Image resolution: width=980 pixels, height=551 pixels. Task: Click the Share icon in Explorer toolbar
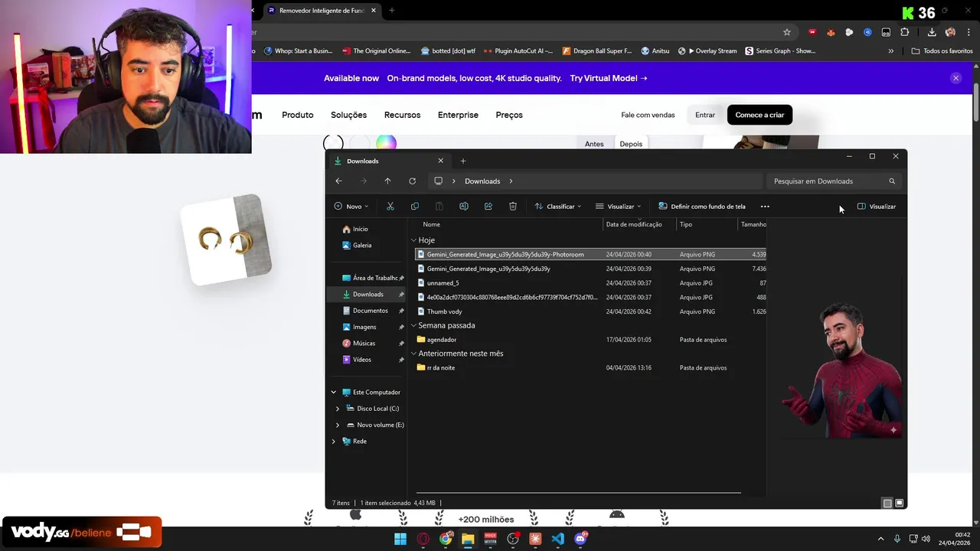click(x=488, y=207)
